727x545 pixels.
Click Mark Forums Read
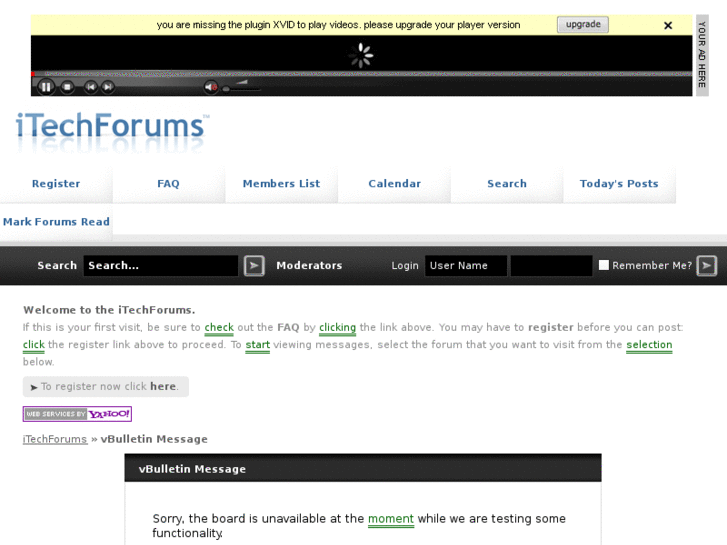tap(56, 222)
